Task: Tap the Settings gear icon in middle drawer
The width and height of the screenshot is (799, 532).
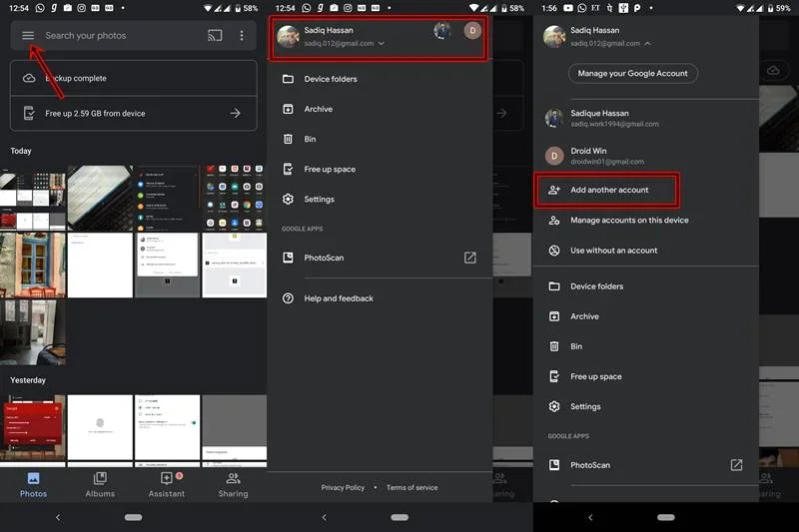Action: pyautogui.click(x=288, y=199)
